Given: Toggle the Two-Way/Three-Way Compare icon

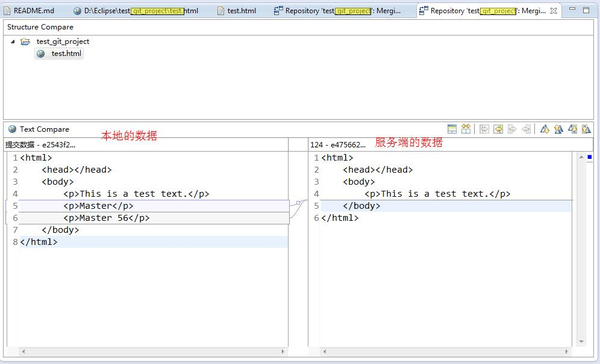Looking at the screenshot, I should pyautogui.click(x=466, y=129).
